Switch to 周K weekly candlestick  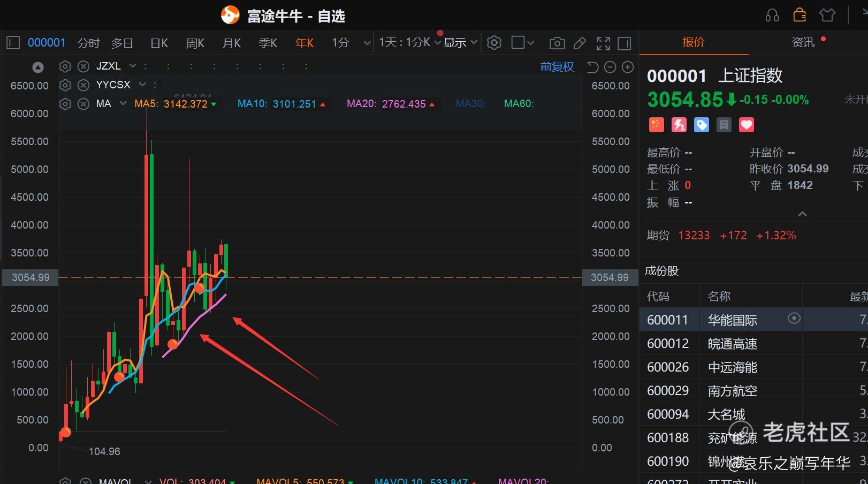[195, 43]
